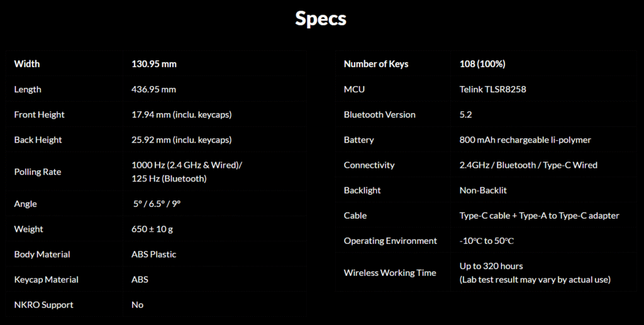Select the 125 Hz (Bluetooth) text
The height and width of the screenshot is (325, 644).
(169, 179)
